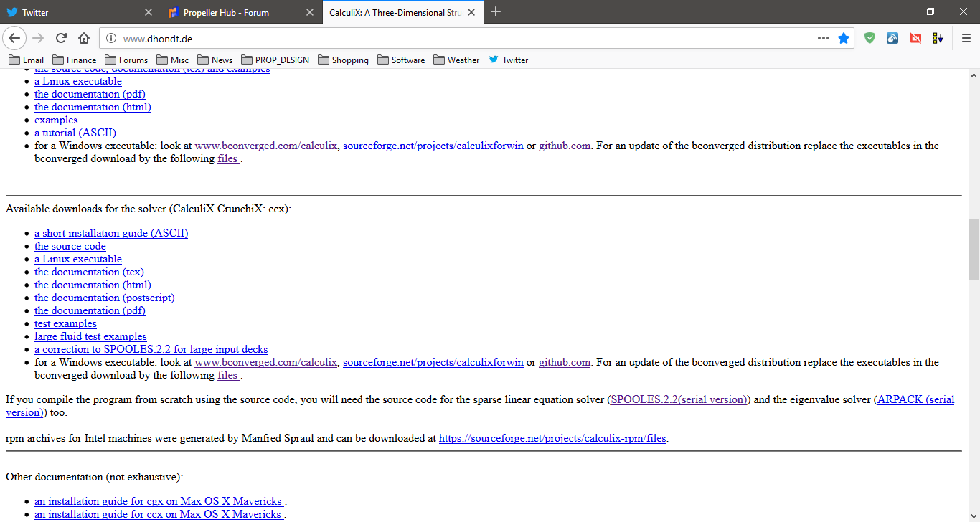Screen dimensions: 980x522
Task: Click the forward navigation arrow
Action: 38,38
